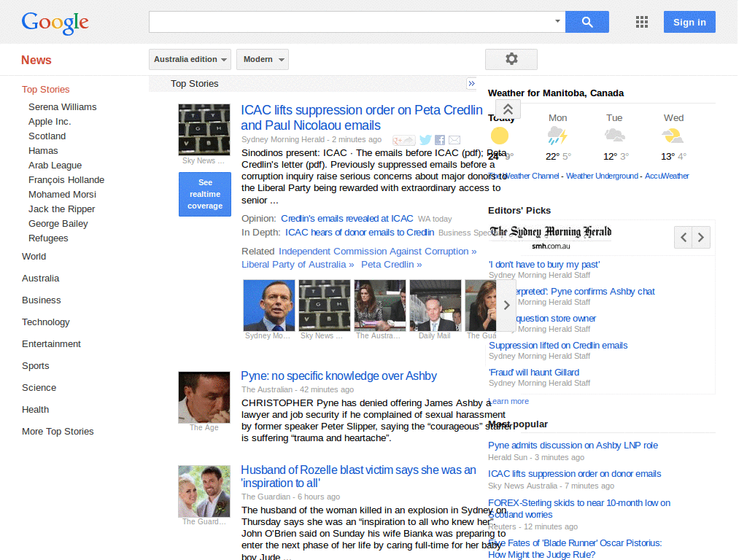Open the Science section
This screenshot has height=560, width=747.
pos(39,388)
